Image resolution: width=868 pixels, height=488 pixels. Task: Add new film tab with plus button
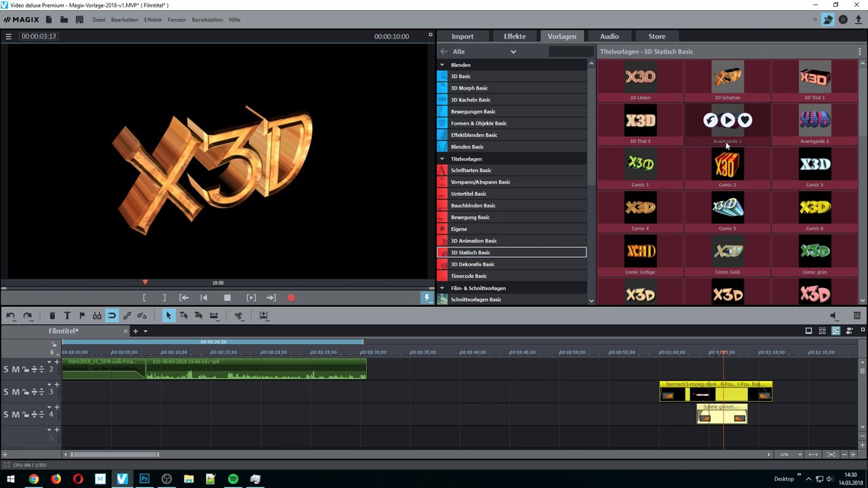click(x=136, y=331)
